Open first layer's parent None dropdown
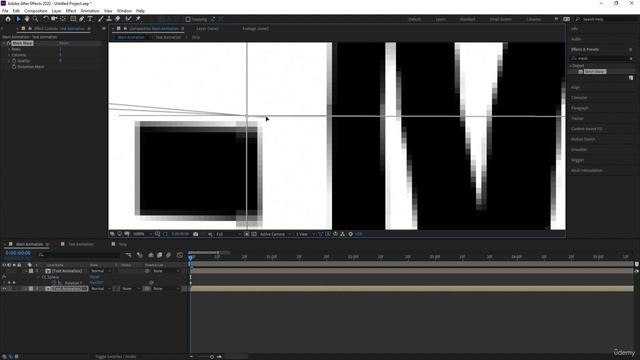Image resolution: width=640 pixels, height=360 pixels. pyautogui.click(x=166, y=271)
